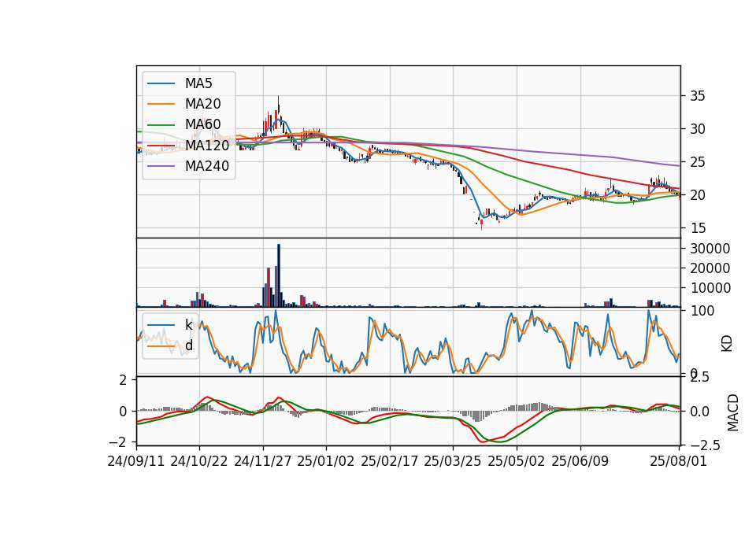Click the date label 24/10/22
The image size is (756, 543).
point(199,461)
